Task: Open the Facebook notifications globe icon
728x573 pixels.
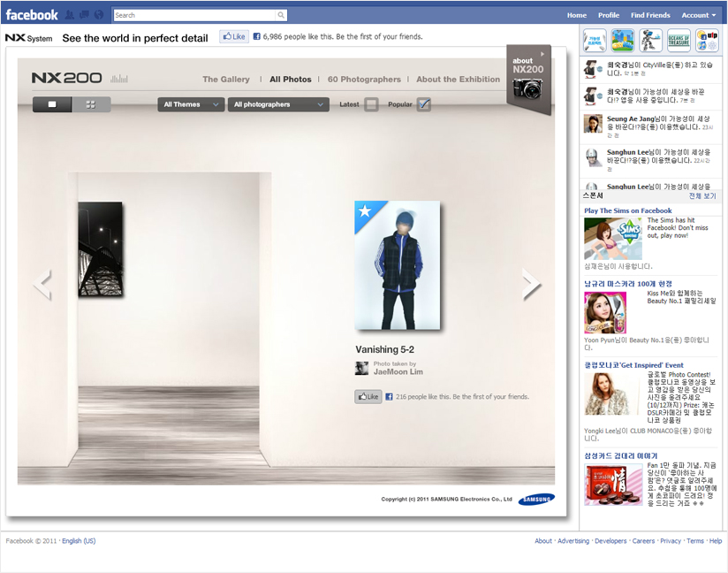Action: tap(98, 15)
